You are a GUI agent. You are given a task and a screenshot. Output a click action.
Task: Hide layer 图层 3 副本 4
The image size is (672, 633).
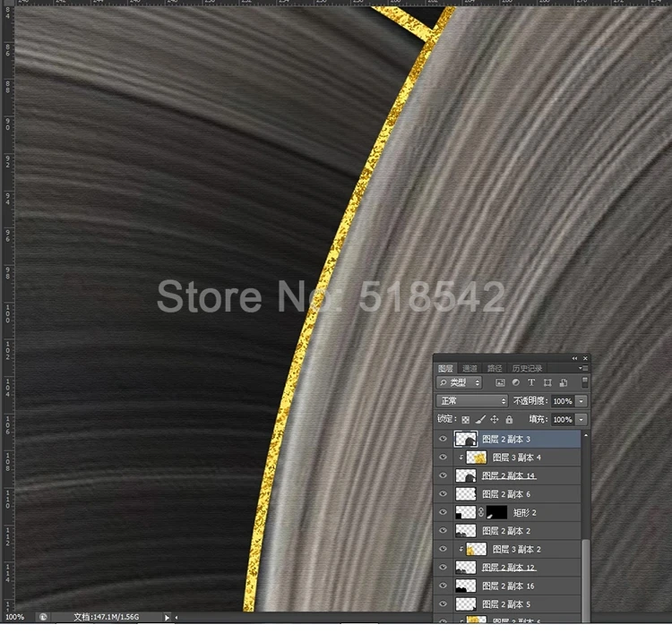pyautogui.click(x=444, y=457)
